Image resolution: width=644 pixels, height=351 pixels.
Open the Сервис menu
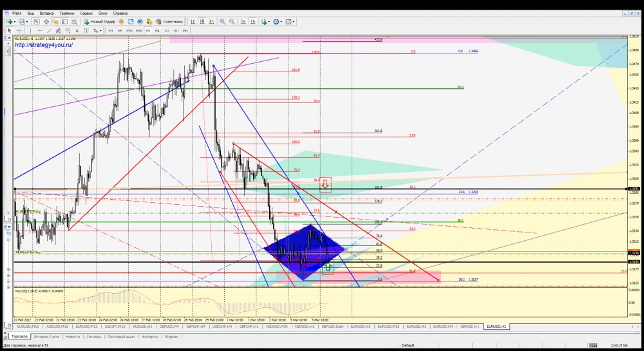[x=85, y=13]
